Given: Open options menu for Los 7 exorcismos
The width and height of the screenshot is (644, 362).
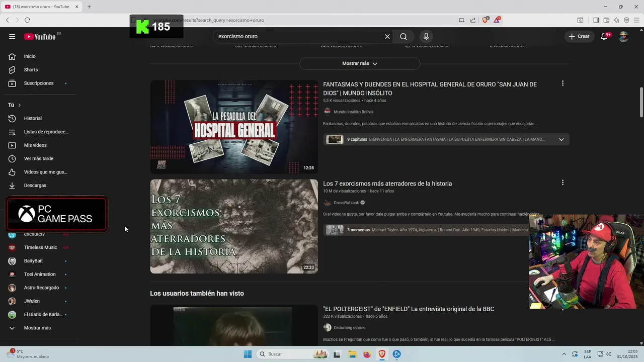Looking at the screenshot, I should tap(562, 183).
